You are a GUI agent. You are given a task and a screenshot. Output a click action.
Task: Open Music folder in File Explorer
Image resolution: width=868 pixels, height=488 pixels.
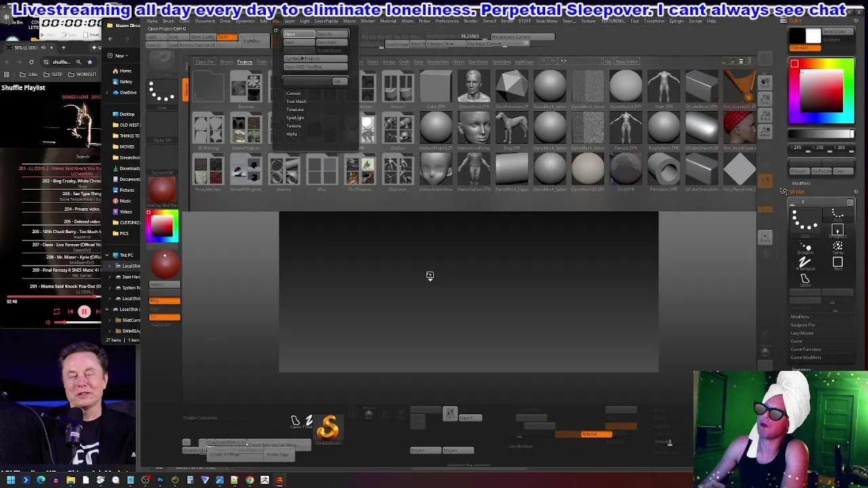coord(122,201)
